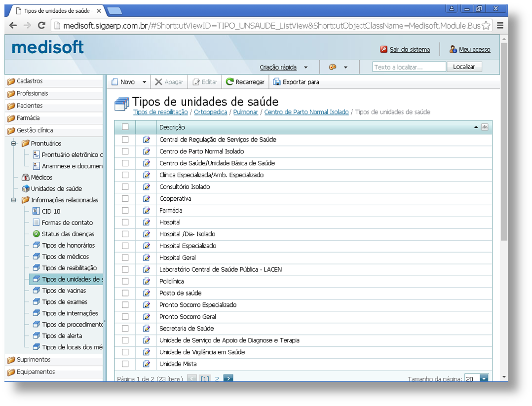Select Tipos de alerta in sidebar tree
The image size is (532, 406).
62,335
